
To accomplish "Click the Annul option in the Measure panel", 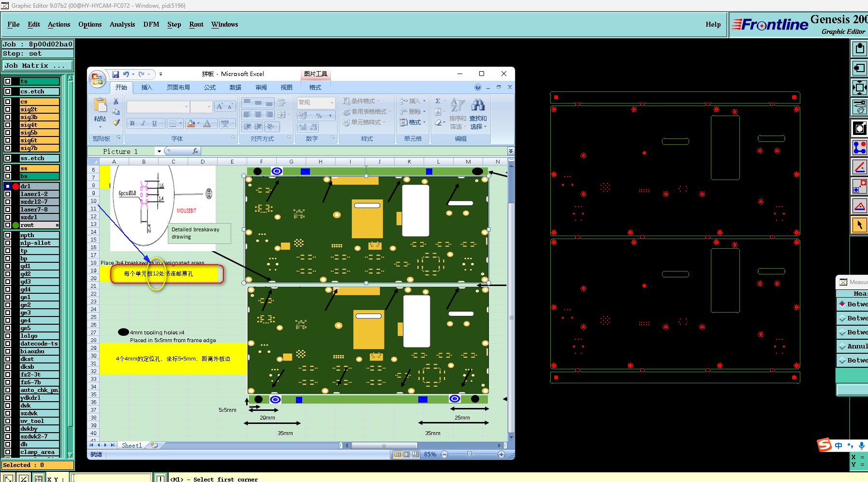I will tap(853, 346).
